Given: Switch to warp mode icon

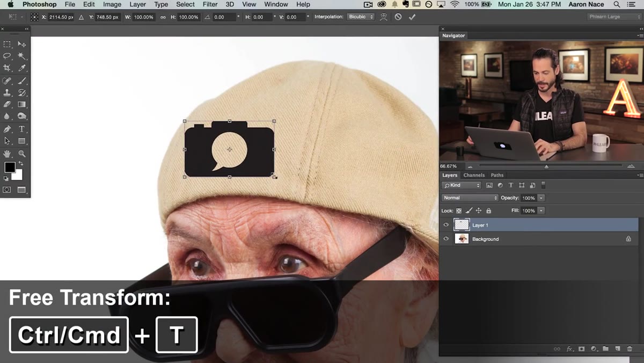Looking at the screenshot, I should (x=383, y=17).
